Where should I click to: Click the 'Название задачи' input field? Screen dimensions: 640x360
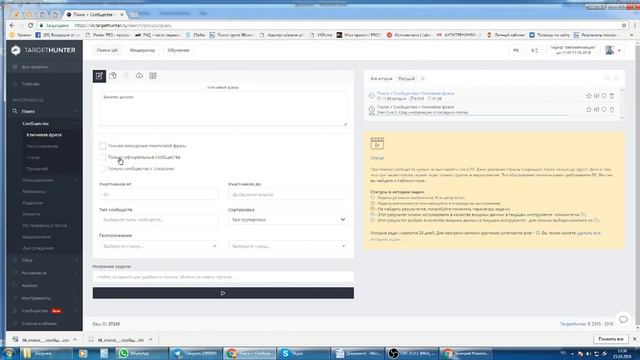(x=223, y=277)
